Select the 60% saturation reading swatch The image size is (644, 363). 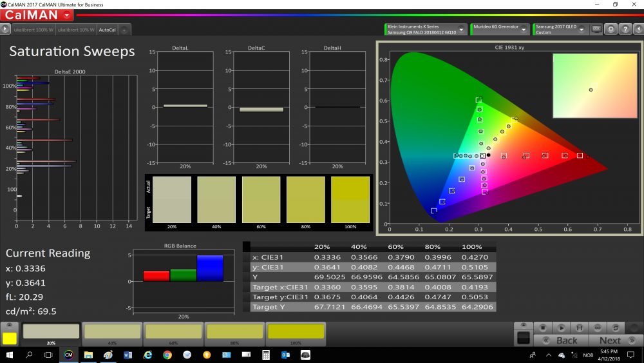click(x=173, y=333)
